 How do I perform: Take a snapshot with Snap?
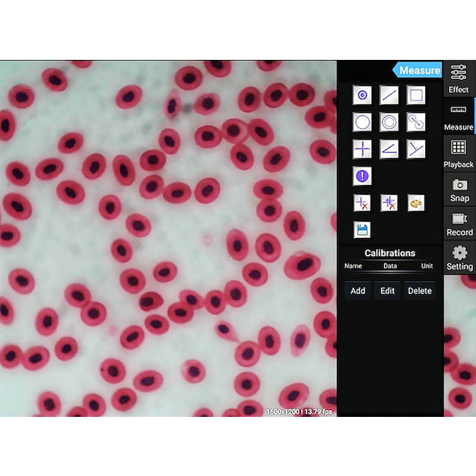click(459, 190)
